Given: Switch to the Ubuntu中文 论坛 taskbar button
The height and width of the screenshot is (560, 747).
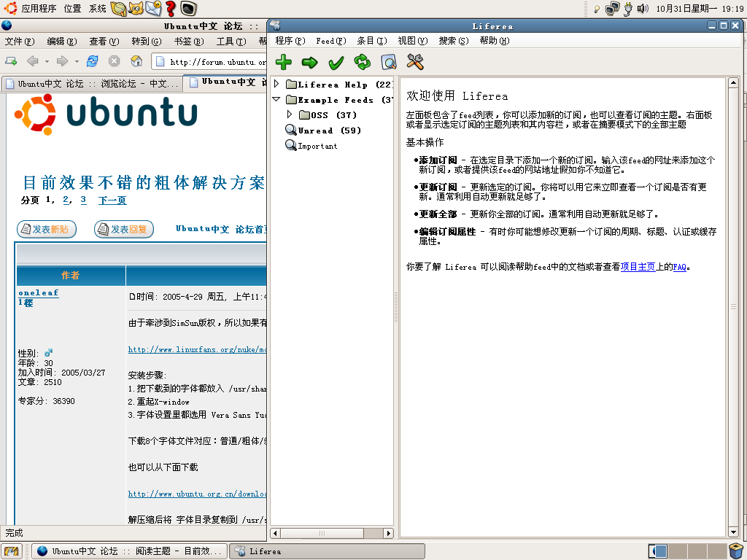Looking at the screenshot, I should click(x=130, y=551).
